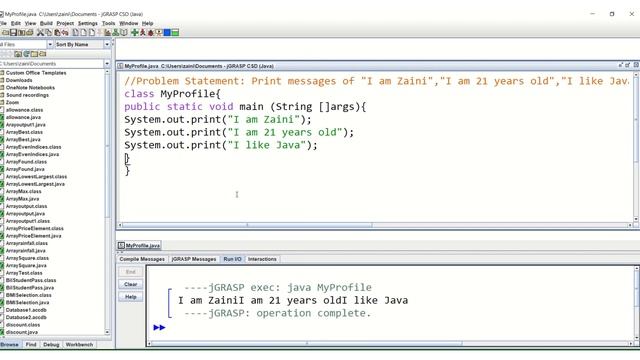The width and height of the screenshot is (640, 360).
Task: Switch to the Compile Messages tab
Action: [x=142, y=259]
